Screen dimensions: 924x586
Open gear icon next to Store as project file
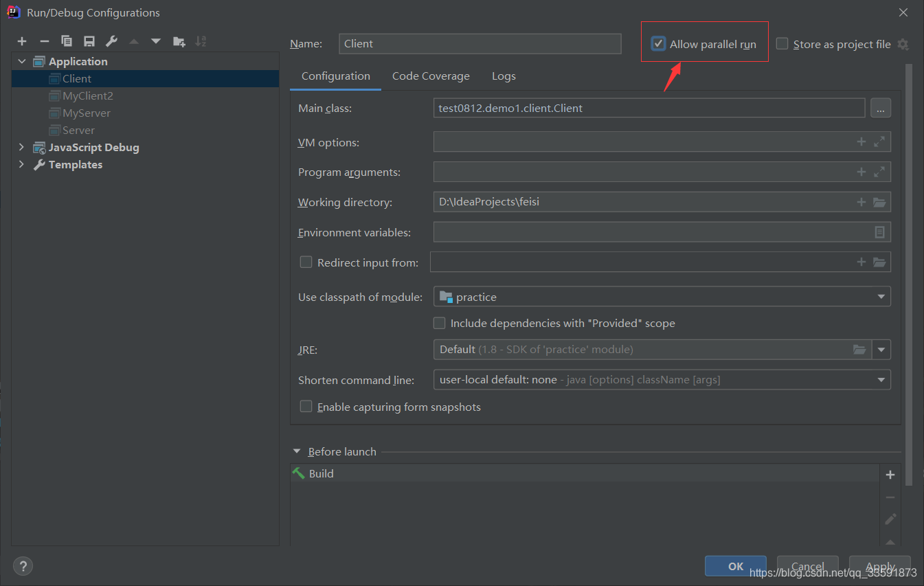pyautogui.click(x=903, y=44)
